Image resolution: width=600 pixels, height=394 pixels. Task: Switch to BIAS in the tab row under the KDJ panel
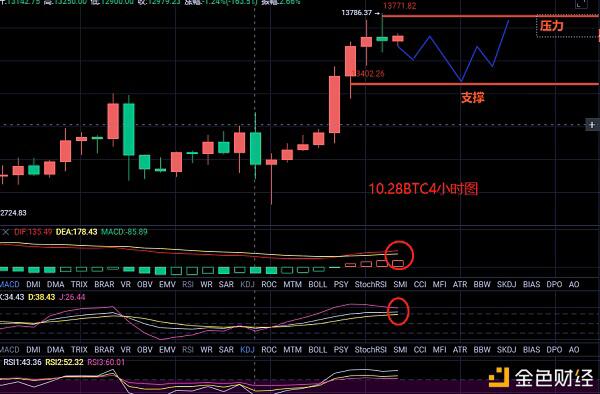pos(532,350)
